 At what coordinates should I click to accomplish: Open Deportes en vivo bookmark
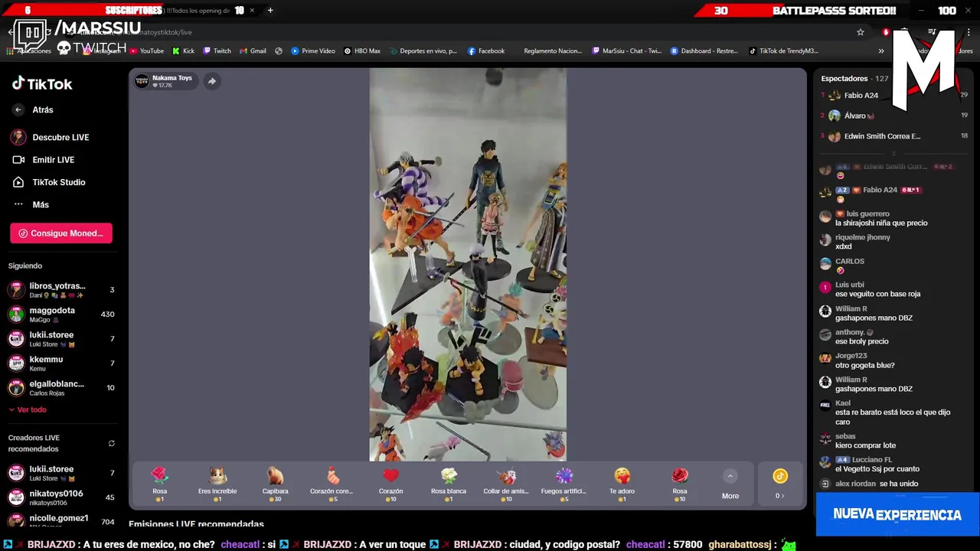click(x=423, y=51)
